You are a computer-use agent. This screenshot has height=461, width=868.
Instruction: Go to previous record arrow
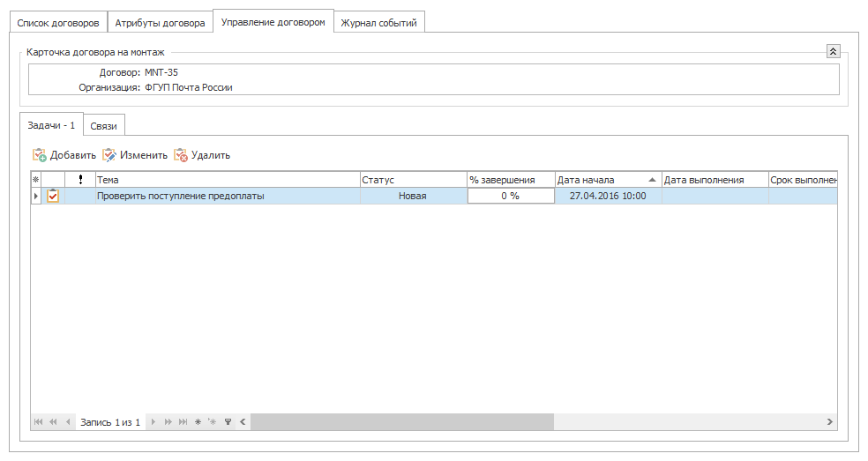click(x=68, y=421)
